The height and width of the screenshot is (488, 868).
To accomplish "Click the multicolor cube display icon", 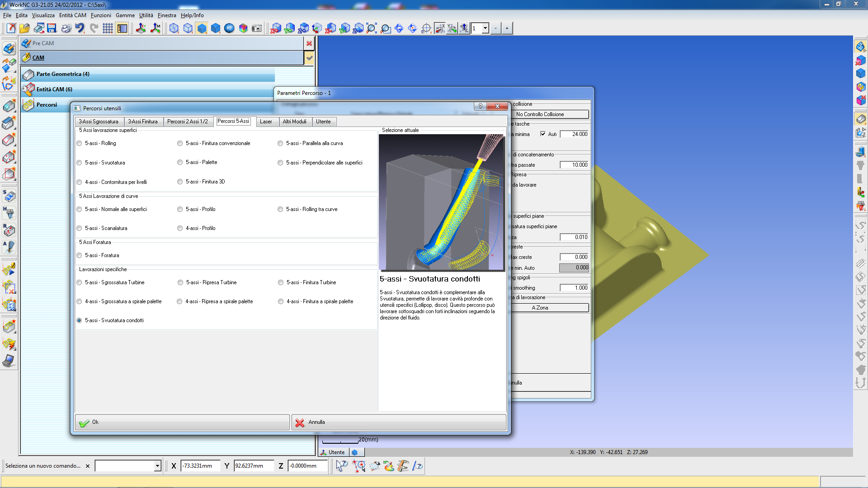I will click(243, 28).
